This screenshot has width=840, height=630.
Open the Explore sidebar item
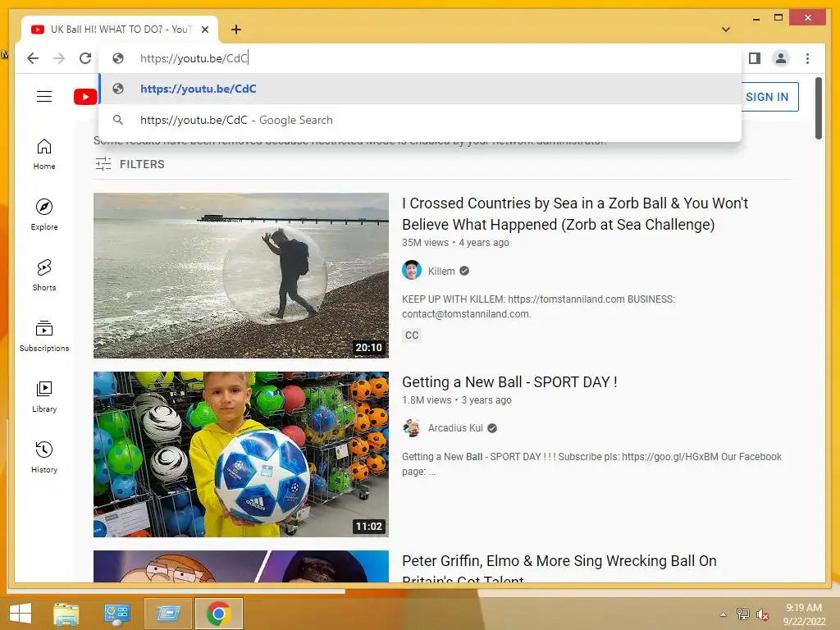[44, 215]
